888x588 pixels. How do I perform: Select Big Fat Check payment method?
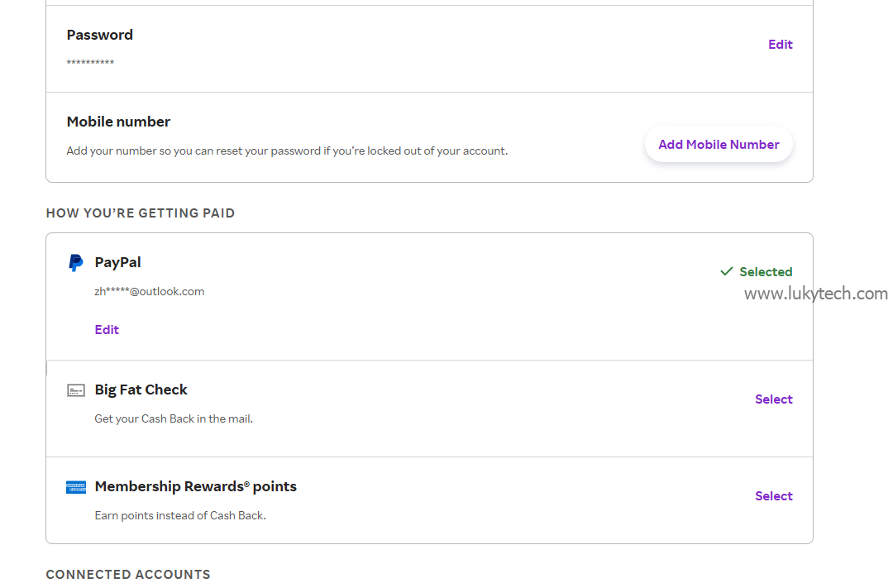point(773,399)
